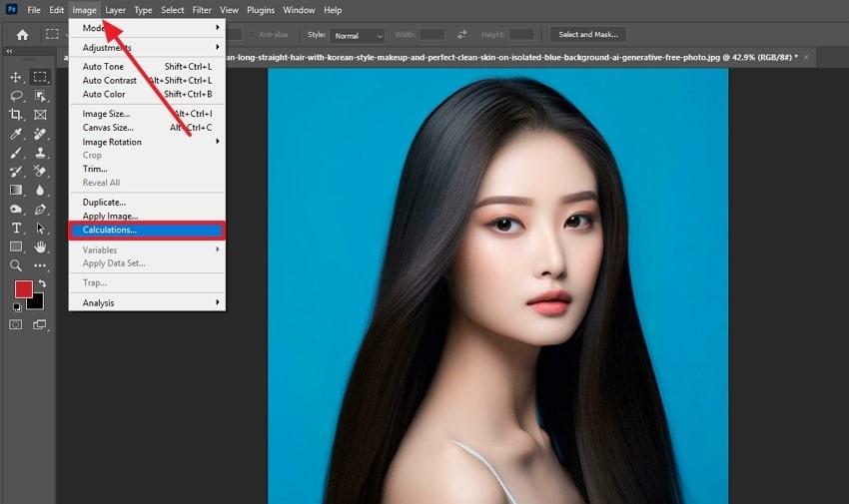Select the History Brush tool

pyautogui.click(x=16, y=172)
